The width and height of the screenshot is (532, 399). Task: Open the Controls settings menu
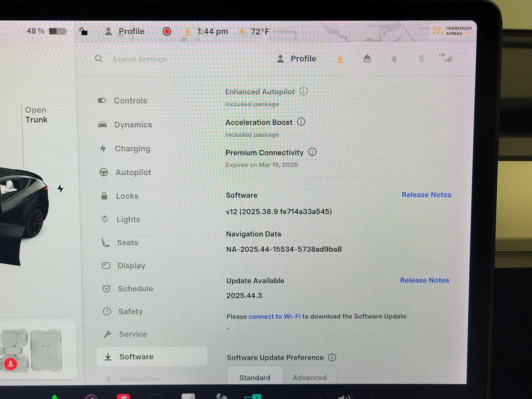[130, 101]
